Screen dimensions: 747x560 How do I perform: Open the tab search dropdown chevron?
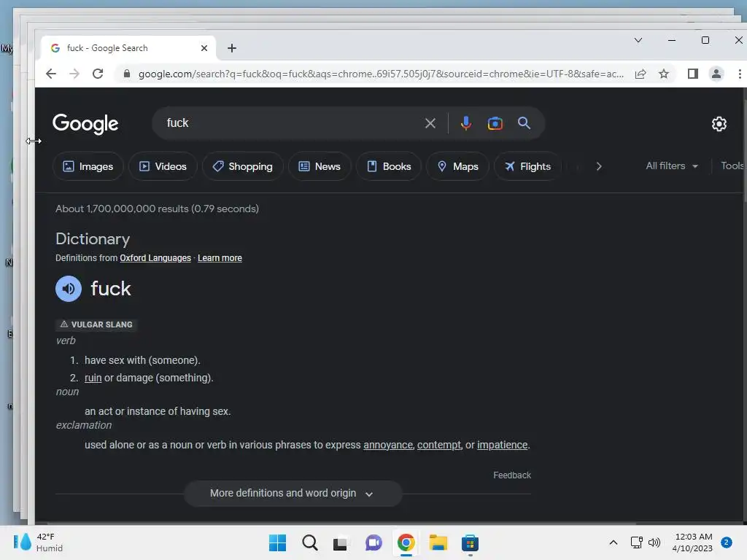pyautogui.click(x=638, y=40)
